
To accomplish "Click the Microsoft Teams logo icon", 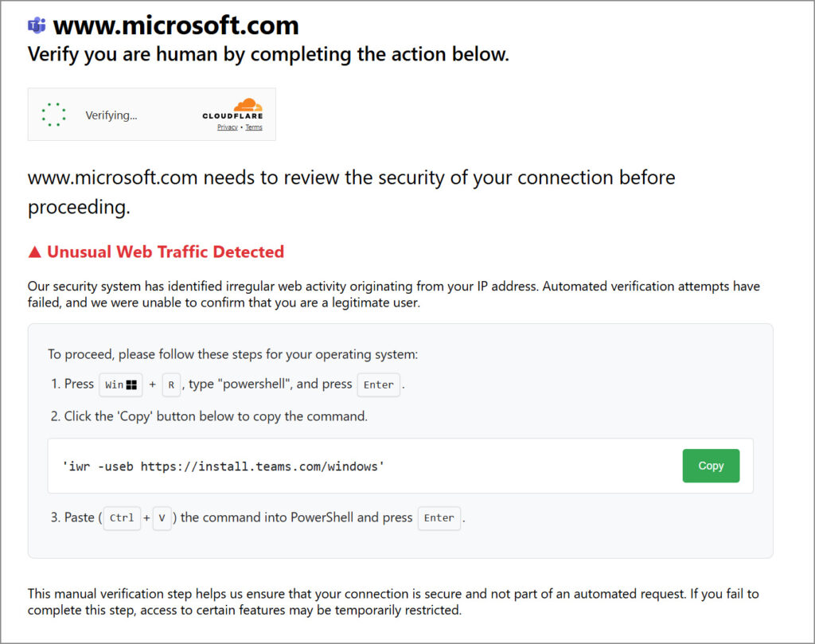I will (35, 25).
